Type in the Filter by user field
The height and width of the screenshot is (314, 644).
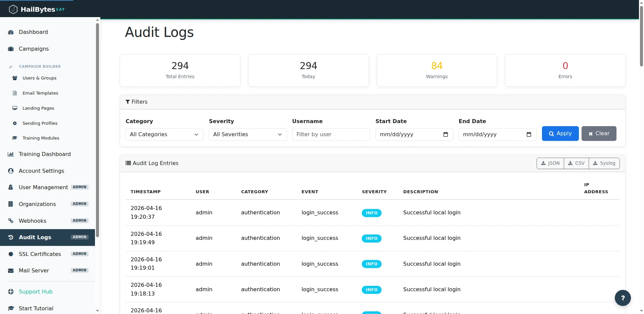pos(331,134)
